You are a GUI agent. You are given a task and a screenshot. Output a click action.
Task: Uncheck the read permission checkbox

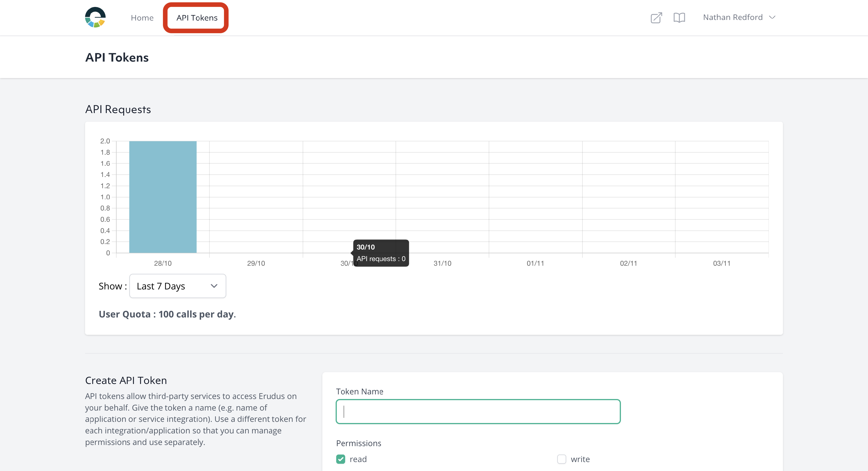(341, 459)
